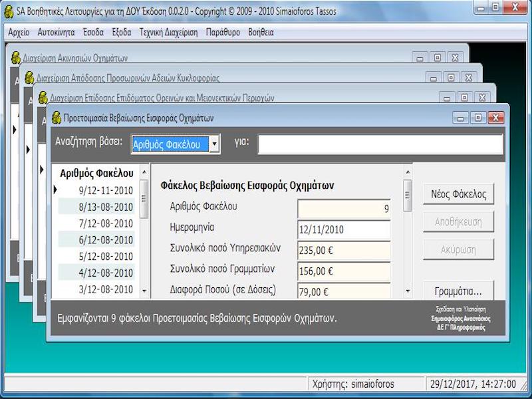532x399 pixels.
Task: Click the status message about 9 φάκελοι
Action: pos(197,319)
